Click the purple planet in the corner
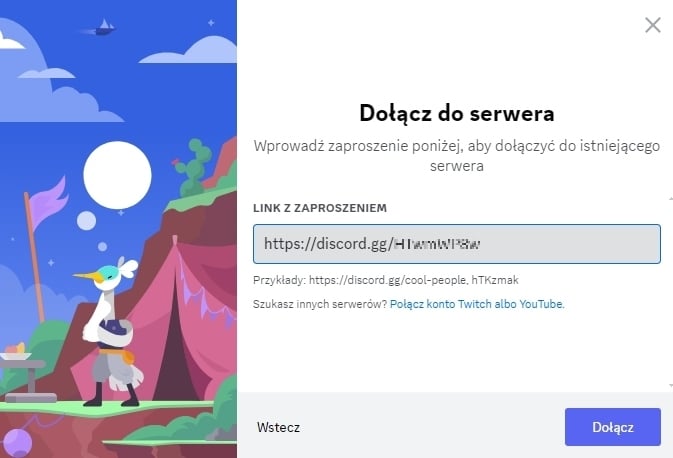The width and height of the screenshot is (673, 458). 16,443
